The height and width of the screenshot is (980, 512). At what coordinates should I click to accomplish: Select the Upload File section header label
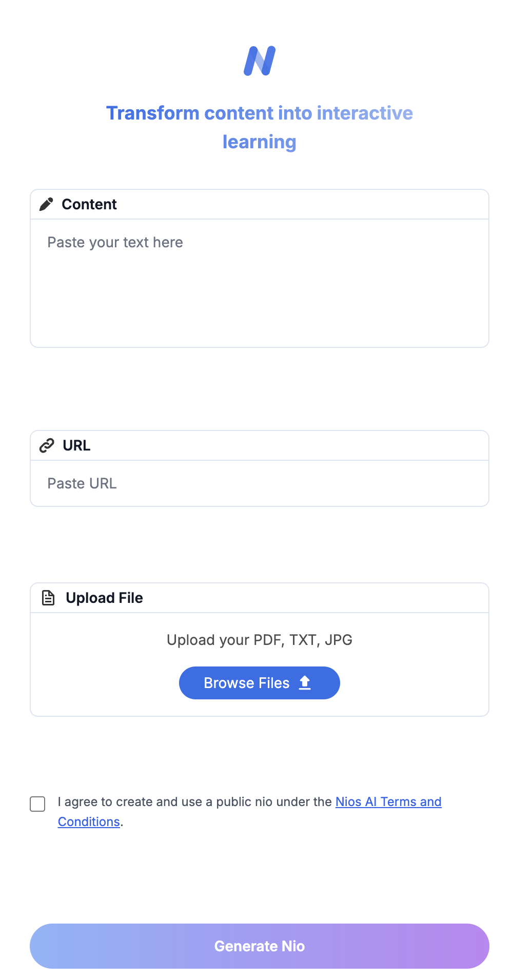point(104,598)
